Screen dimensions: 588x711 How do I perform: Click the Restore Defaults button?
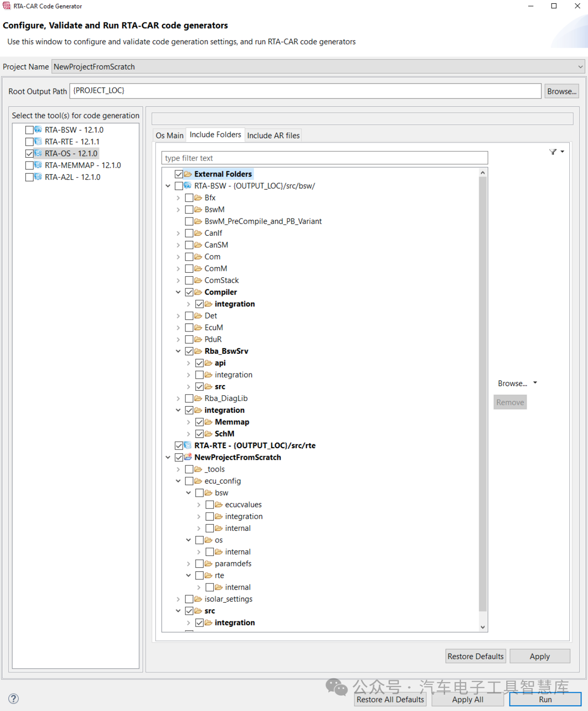[475, 656]
